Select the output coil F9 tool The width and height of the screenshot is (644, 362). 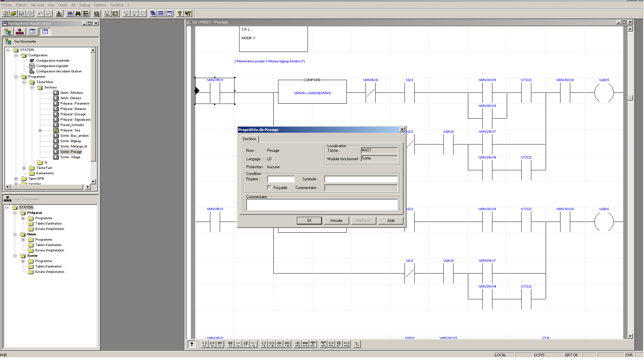coord(264,344)
